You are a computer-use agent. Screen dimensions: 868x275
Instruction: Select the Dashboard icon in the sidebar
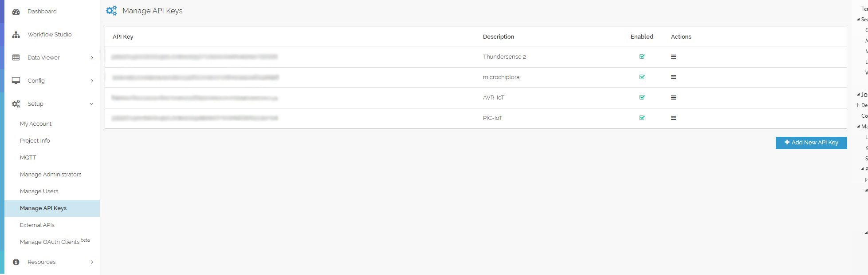16,11
